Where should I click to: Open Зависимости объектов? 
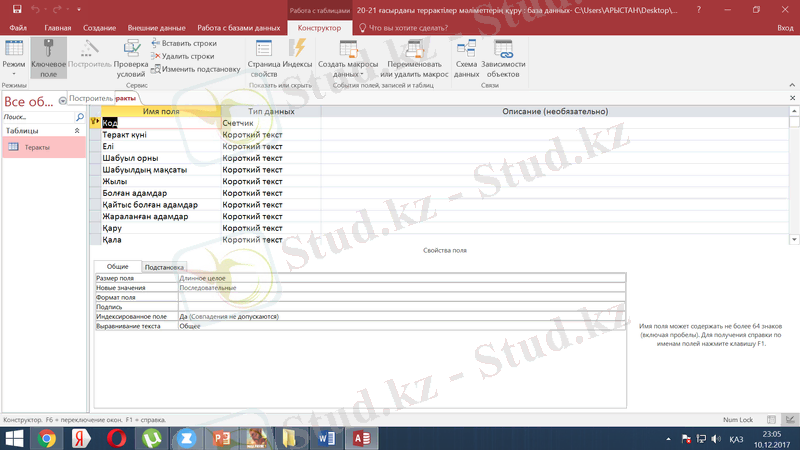coord(502,58)
